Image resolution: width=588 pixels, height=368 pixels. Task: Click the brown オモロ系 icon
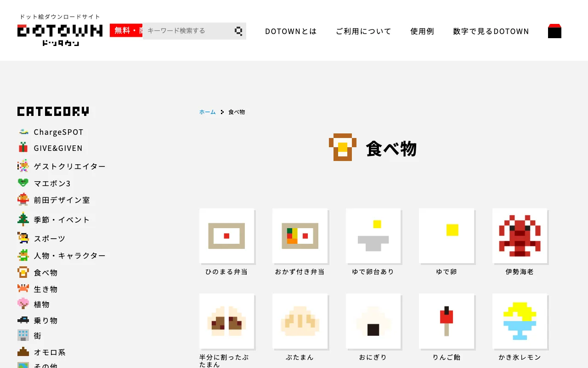(23, 352)
